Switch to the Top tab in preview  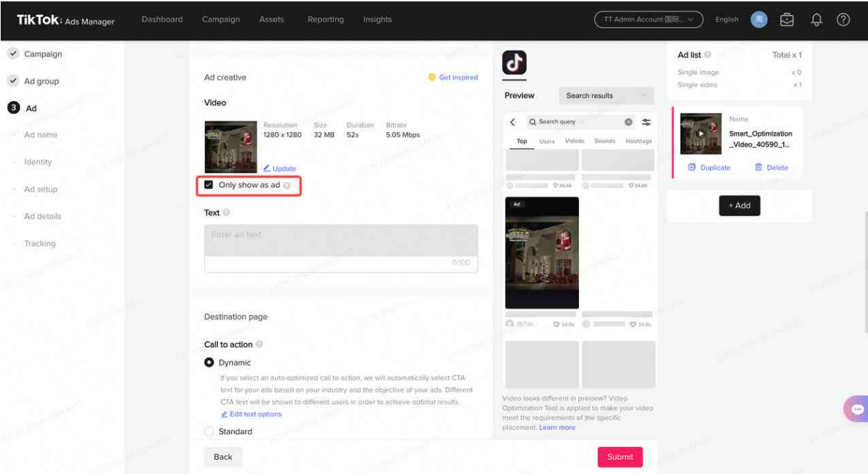coord(522,142)
